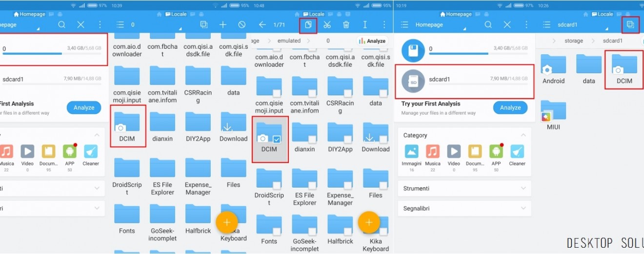Open the DCIM folder in the 10:39 file list panel
Image resolution: width=644 pixels, height=254 pixels.
126,128
